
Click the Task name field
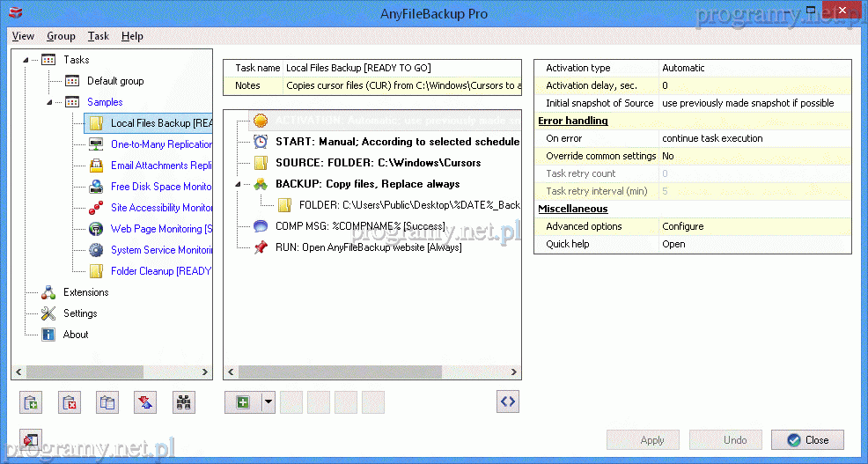(x=401, y=68)
